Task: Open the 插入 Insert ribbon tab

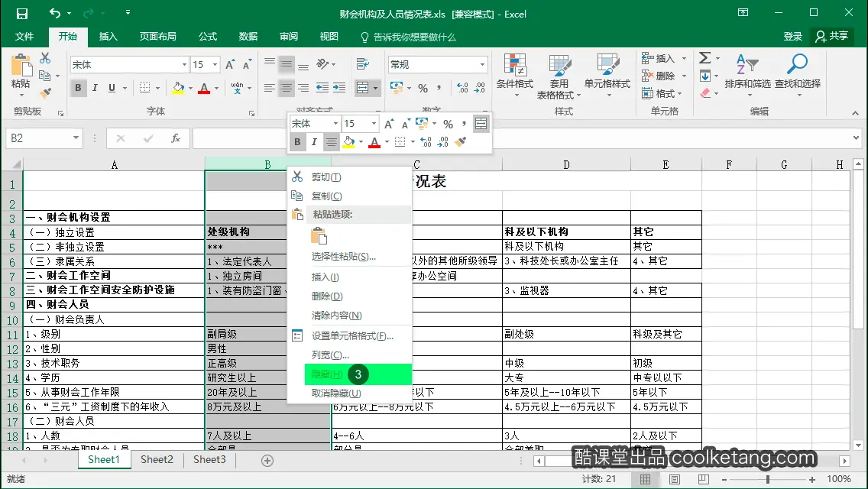Action: (x=108, y=37)
